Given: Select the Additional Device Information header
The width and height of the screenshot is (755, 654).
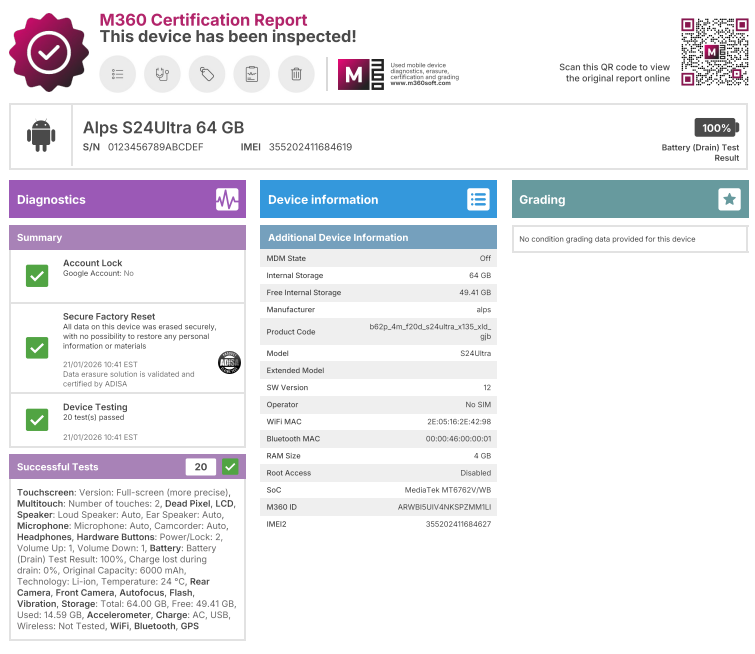Looking at the screenshot, I should 378,238.
